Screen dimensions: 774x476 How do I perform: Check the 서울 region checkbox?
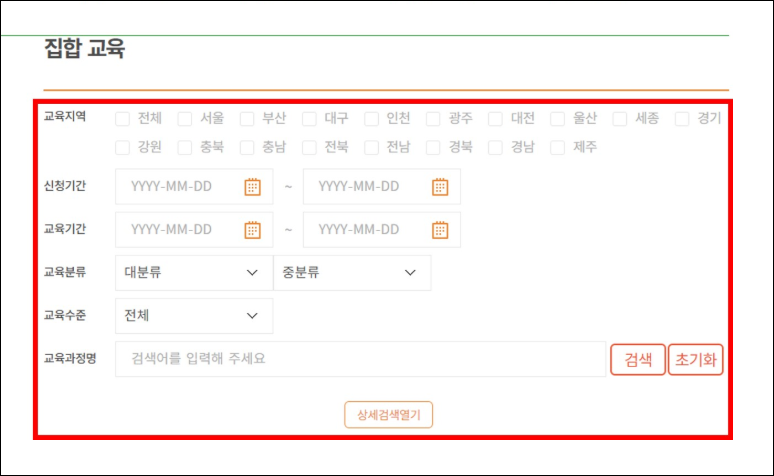point(185,119)
